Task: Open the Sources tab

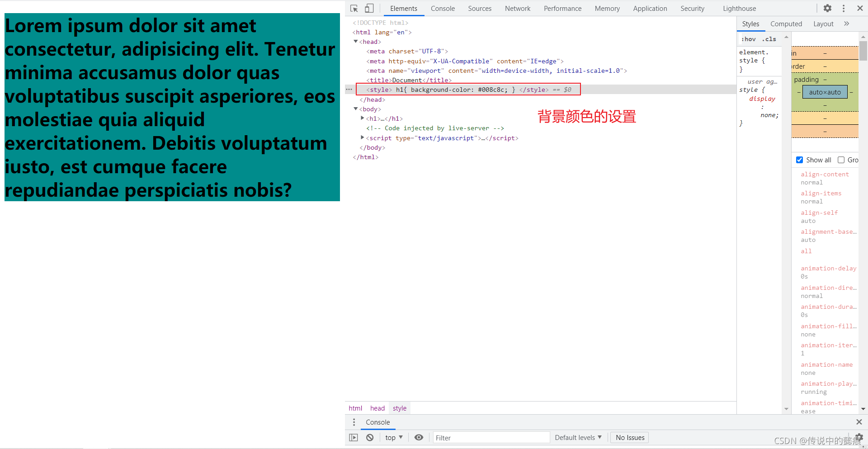Action: pos(480,9)
